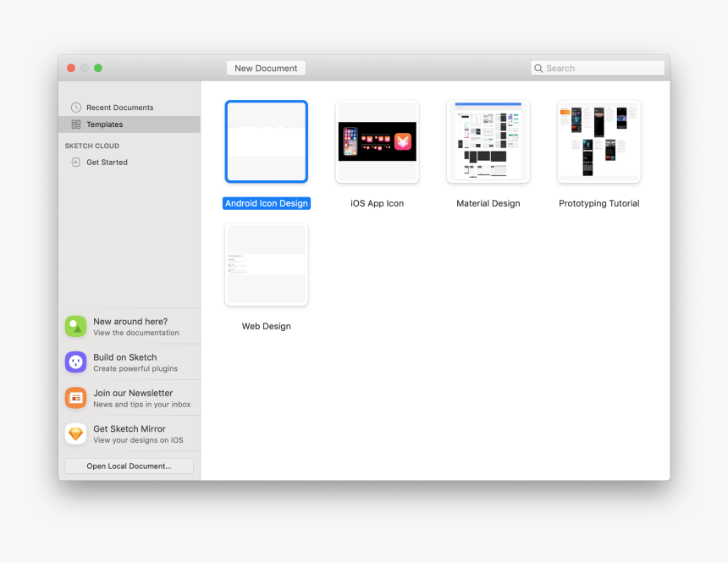Click Open Local Document button
728x563 pixels.
[x=129, y=466]
